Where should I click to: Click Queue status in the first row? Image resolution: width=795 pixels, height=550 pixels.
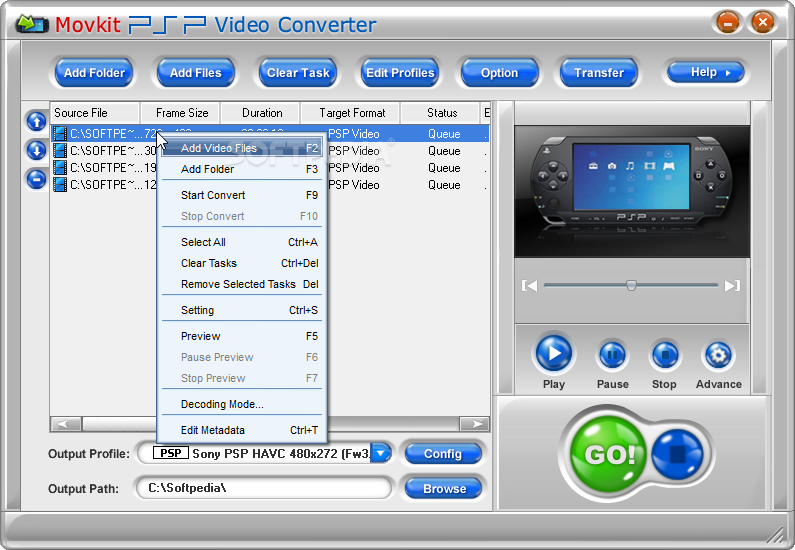[444, 134]
